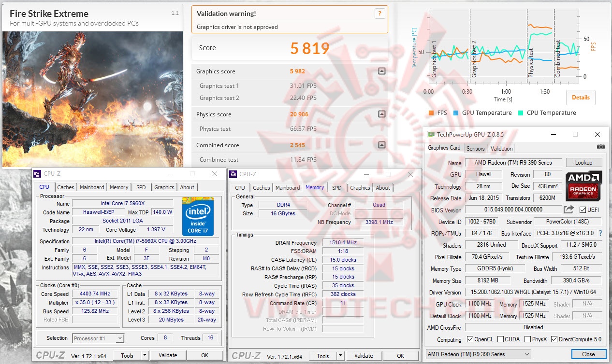Click the Close button in GPU-Z

click(588, 354)
